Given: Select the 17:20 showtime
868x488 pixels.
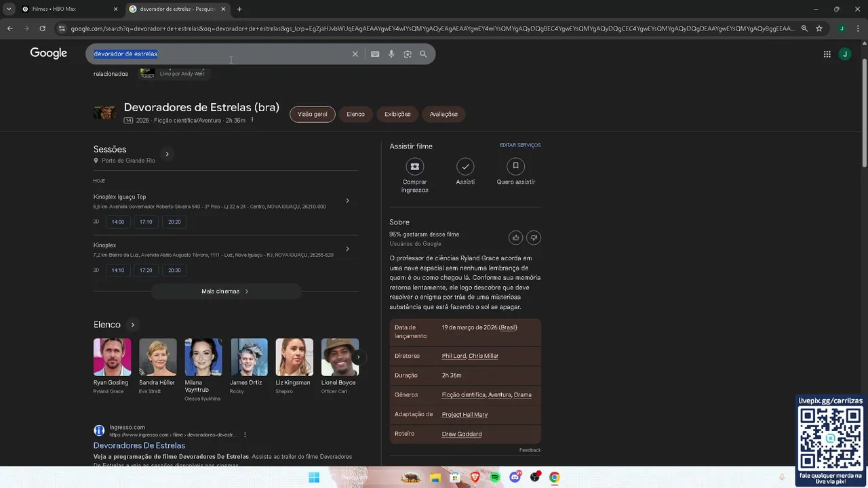Looking at the screenshot, I should [x=146, y=270].
